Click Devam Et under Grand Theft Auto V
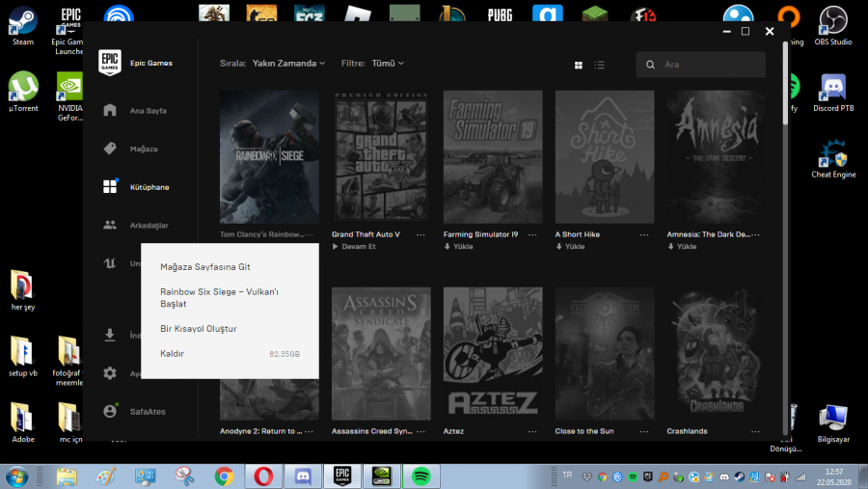 354,247
